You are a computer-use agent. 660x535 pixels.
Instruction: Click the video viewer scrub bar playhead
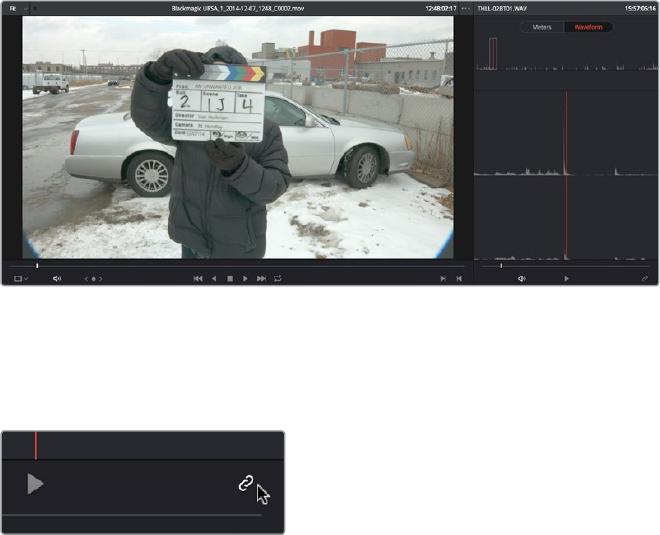click(37, 266)
